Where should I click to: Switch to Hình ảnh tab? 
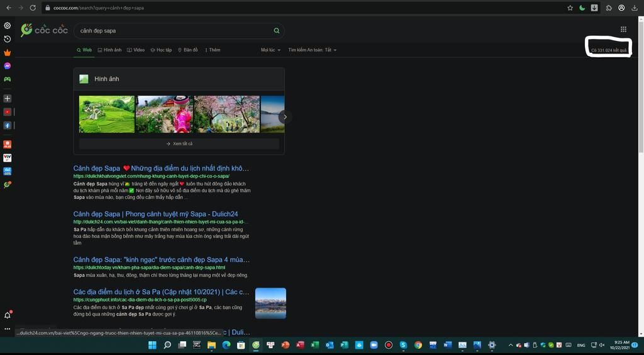[109, 50]
